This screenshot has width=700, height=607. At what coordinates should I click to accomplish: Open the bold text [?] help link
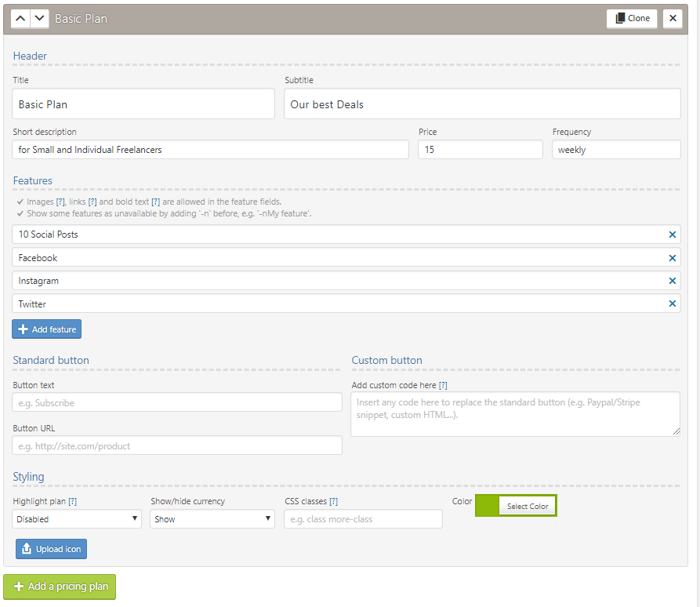[x=155, y=202]
